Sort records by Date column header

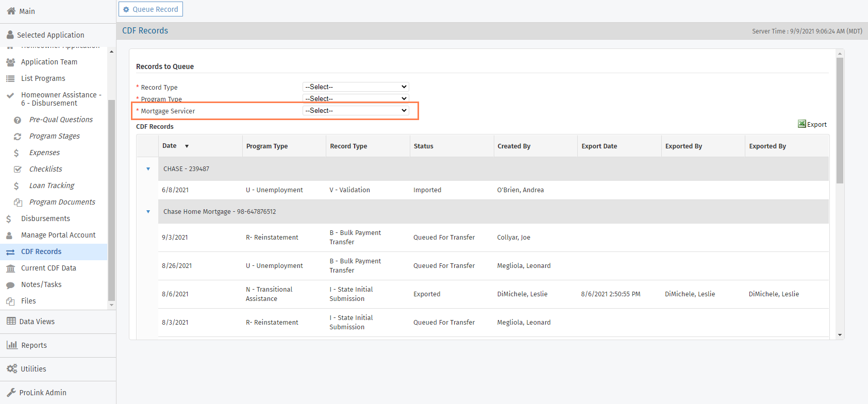[x=170, y=146]
